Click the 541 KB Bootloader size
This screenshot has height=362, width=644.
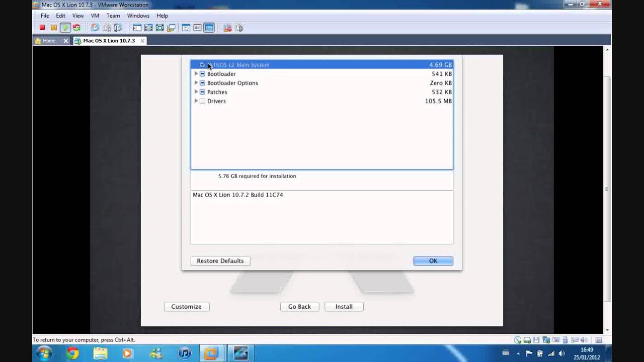click(x=442, y=74)
